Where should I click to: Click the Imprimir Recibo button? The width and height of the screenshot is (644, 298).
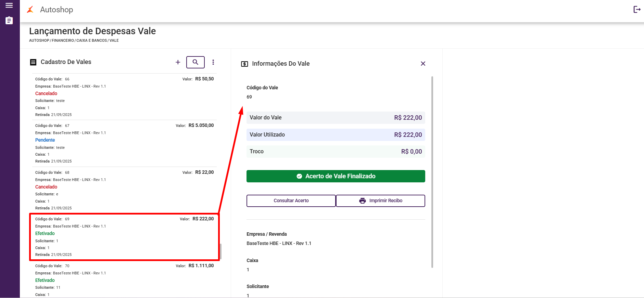click(380, 201)
